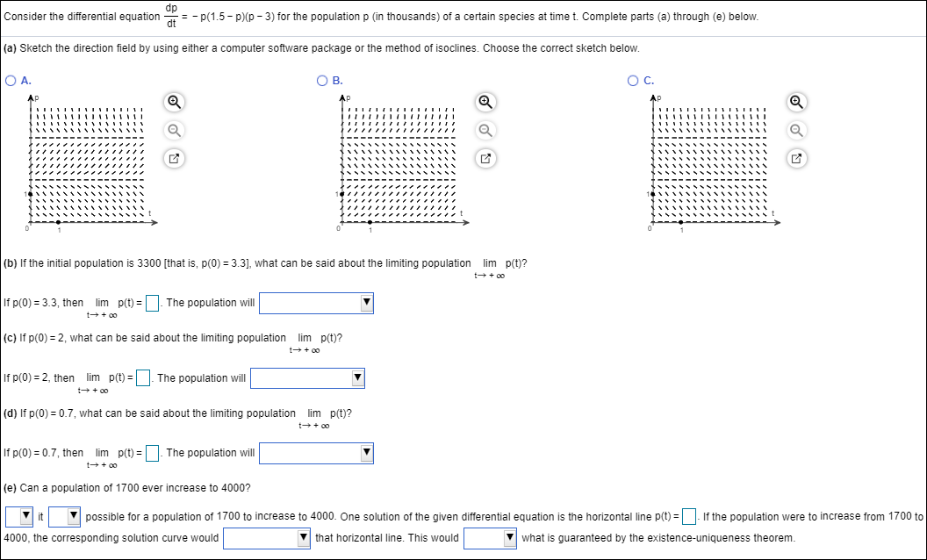Open the 'solution curve would' dropdown
The height and width of the screenshot is (560, 927).
click(x=302, y=538)
